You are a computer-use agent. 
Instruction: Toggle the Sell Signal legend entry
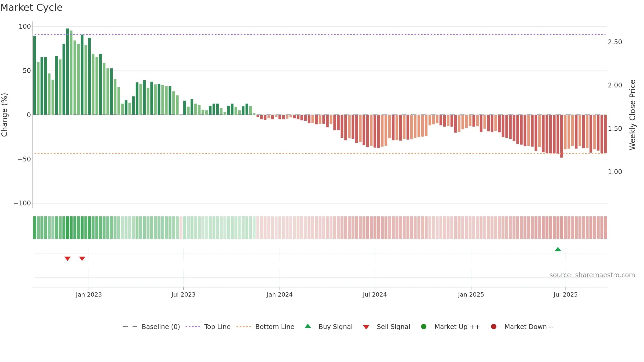point(386,327)
